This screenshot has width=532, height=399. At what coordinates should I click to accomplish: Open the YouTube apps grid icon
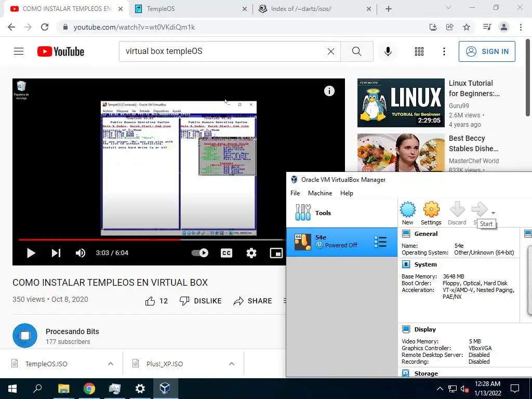pyautogui.click(x=419, y=51)
